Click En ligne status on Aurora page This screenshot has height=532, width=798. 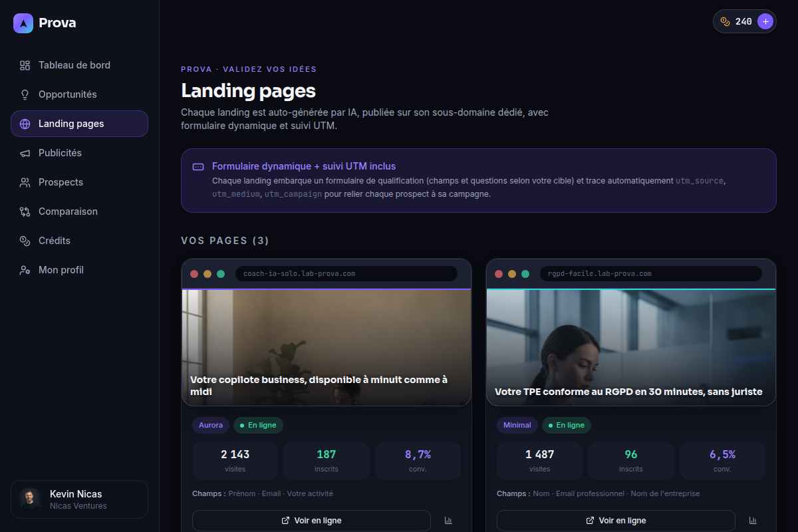click(x=258, y=425)
